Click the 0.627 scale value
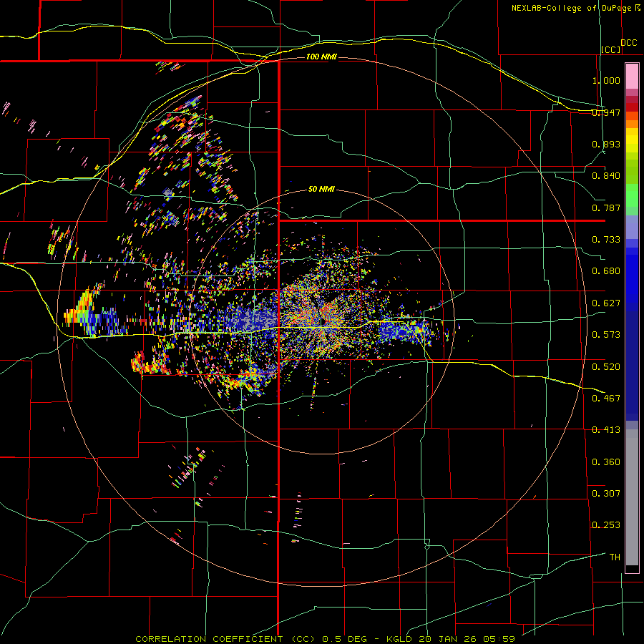Viewport: 644px width, 644px height. [606, 303]
